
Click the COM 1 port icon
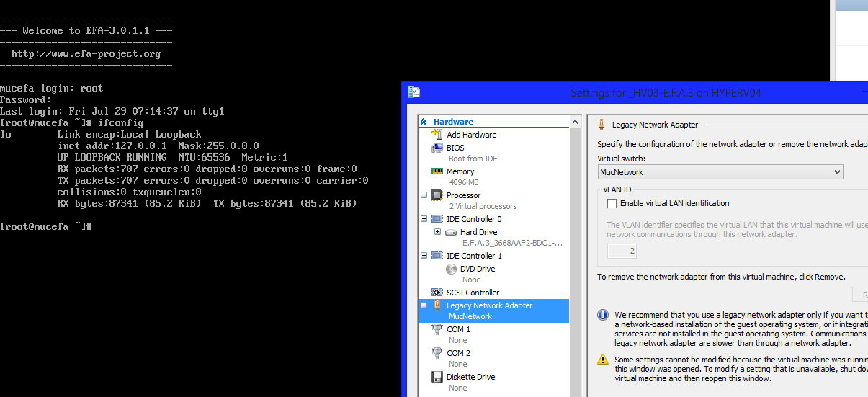437,329
